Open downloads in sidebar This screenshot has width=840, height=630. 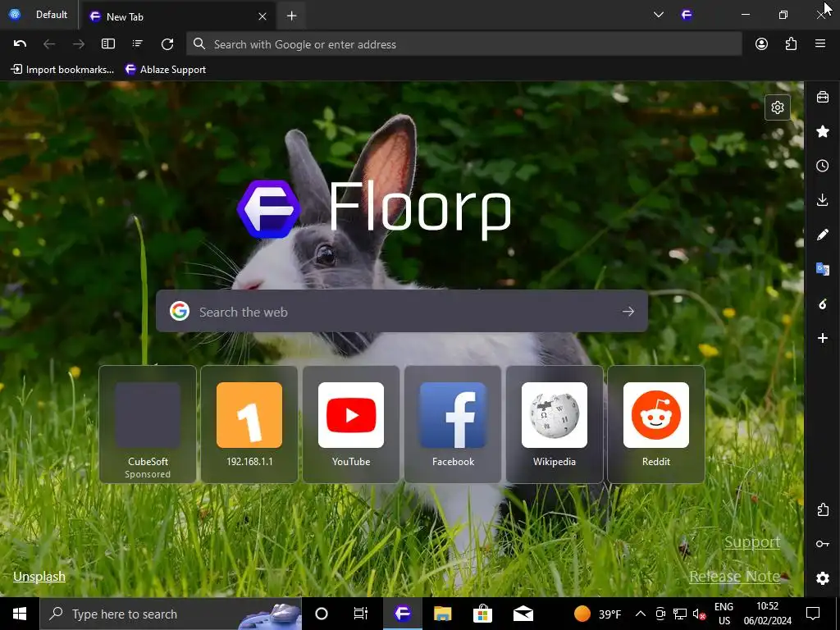pyautogui.click(x=822, y=200)
